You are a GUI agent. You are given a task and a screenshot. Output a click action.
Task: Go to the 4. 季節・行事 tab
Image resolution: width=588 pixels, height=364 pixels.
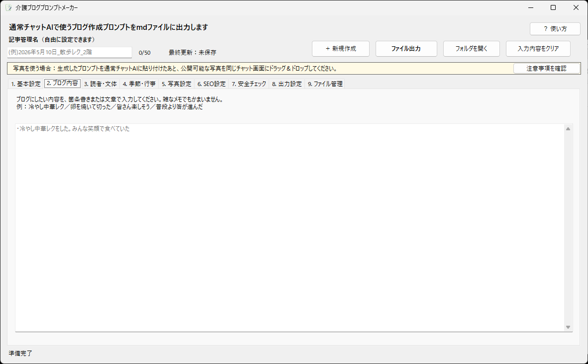139,84
